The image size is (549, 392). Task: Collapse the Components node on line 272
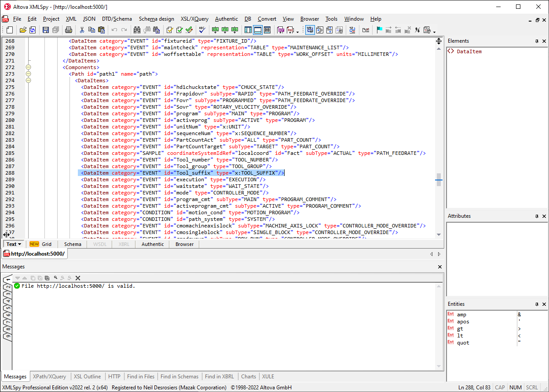(x=29, y=67)
